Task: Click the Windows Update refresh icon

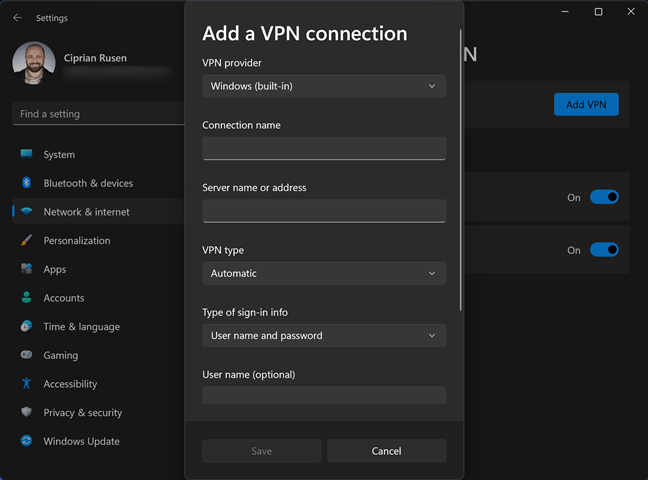Action: pos(26,441)
